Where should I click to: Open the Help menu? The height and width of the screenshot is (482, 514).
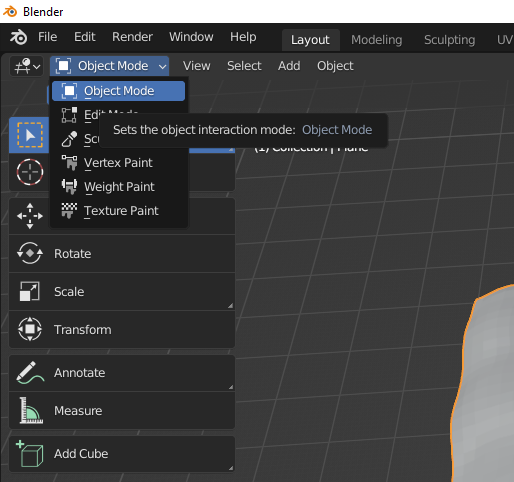pyautogui.click(x=243, y=37)
